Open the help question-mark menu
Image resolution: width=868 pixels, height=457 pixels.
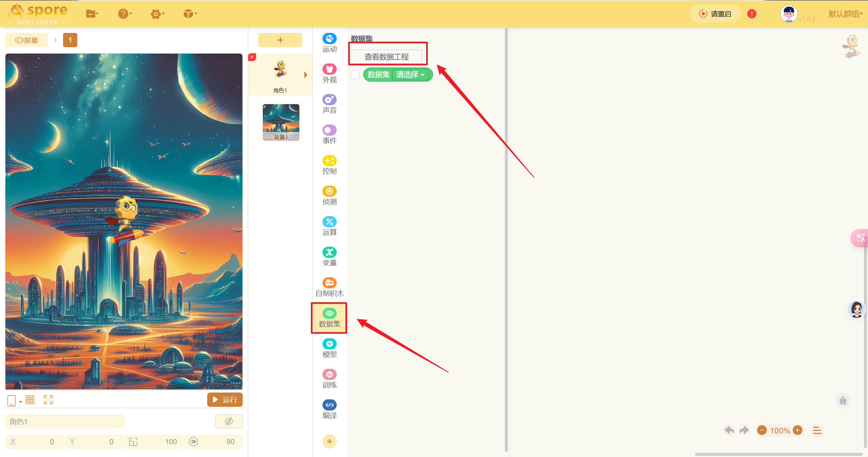tap(124, 14)
